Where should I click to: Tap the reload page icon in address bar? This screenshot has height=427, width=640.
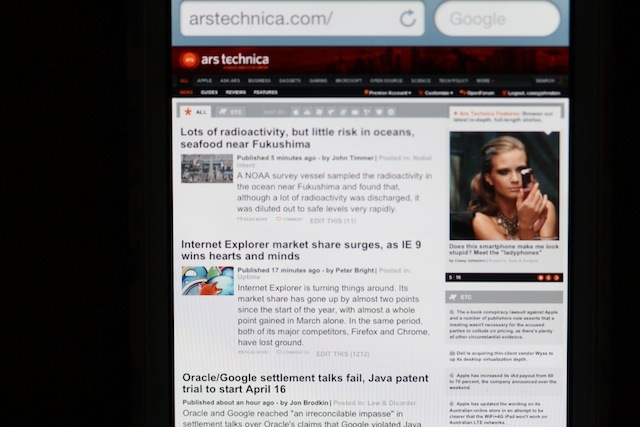pyautogui.click(x=407, y=18)
